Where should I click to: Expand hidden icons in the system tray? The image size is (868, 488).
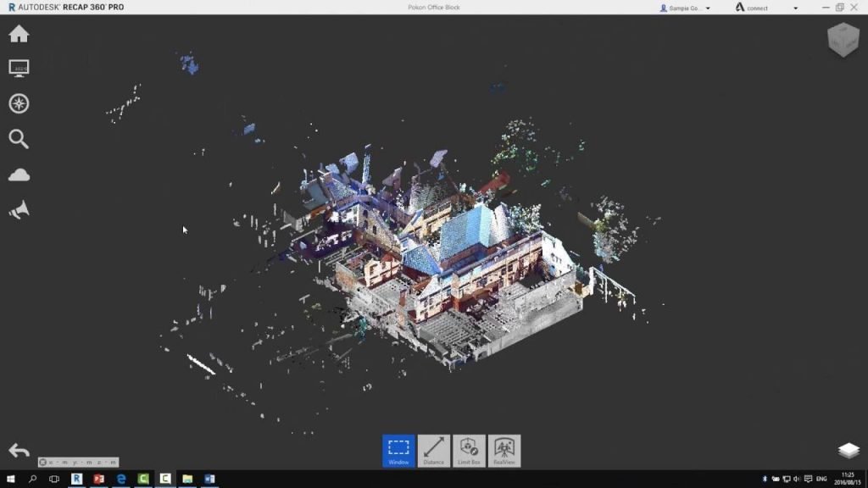tap(755, 477)
